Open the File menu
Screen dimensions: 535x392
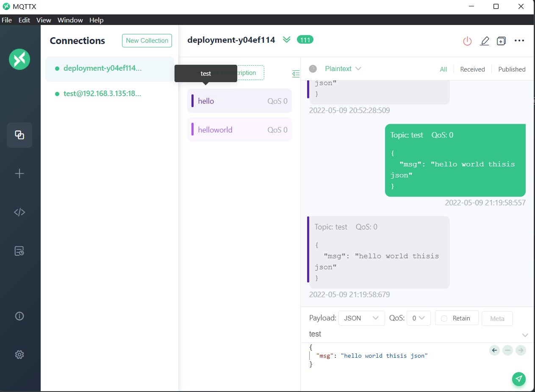7,20
